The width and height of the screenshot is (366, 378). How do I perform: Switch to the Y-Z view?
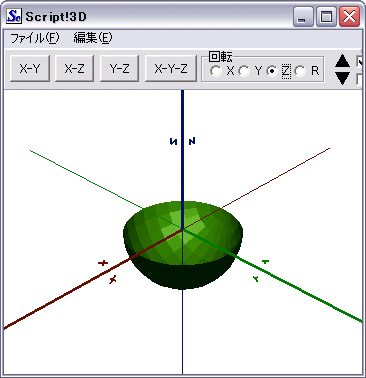119,69
